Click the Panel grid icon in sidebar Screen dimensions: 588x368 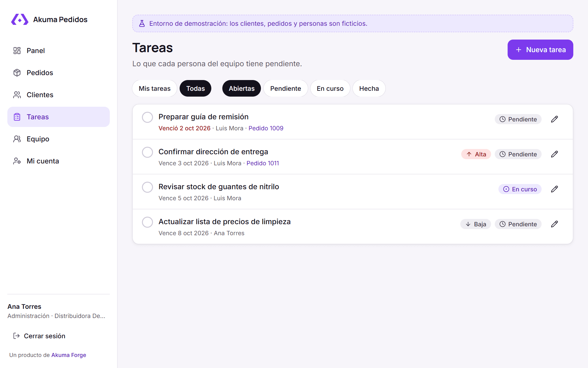(x=17, y=51)
